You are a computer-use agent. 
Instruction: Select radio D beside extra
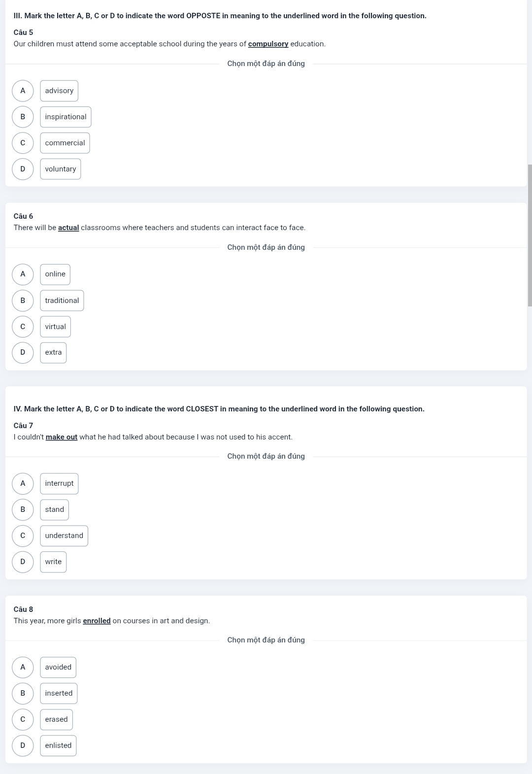point(23,353)
